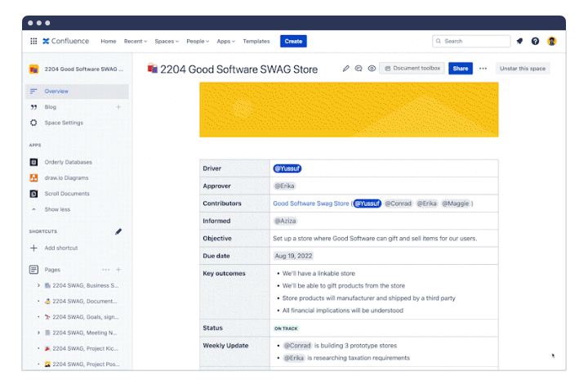This screenshot has width=588, height=385.
Task: Click the edit pencil icon beside page title
Action: coord(345,69)
